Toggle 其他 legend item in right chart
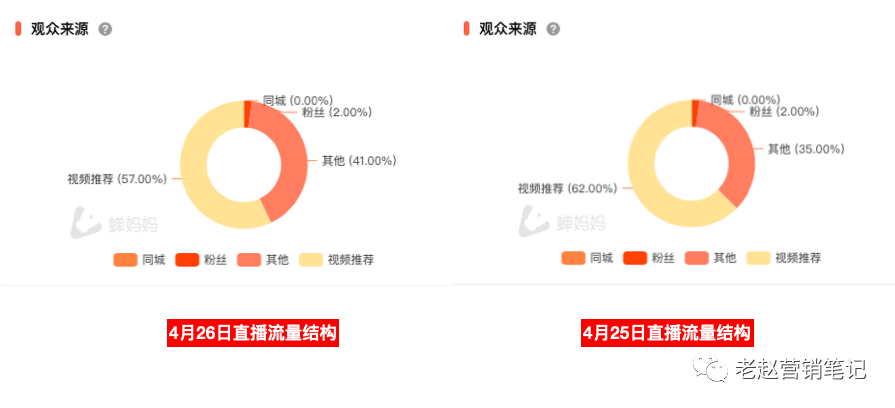The image size is (895, 408). 710,258
